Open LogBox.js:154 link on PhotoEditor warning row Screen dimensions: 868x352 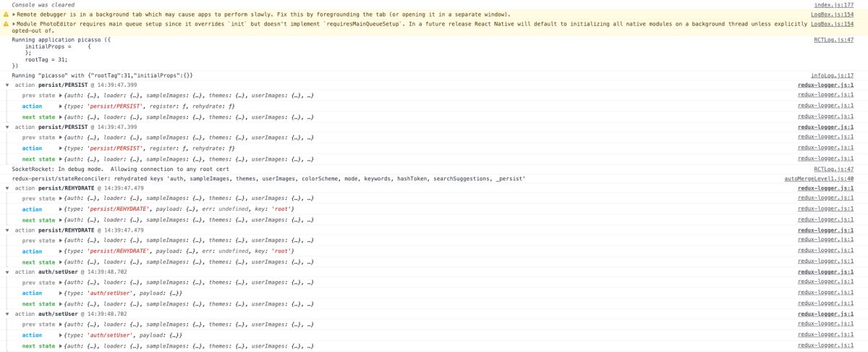pyautogui.click(x=833, y=24)
